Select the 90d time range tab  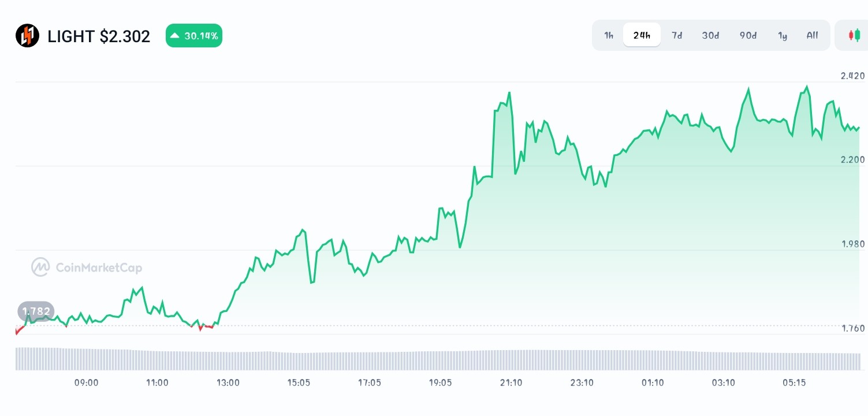coord(748,35)
